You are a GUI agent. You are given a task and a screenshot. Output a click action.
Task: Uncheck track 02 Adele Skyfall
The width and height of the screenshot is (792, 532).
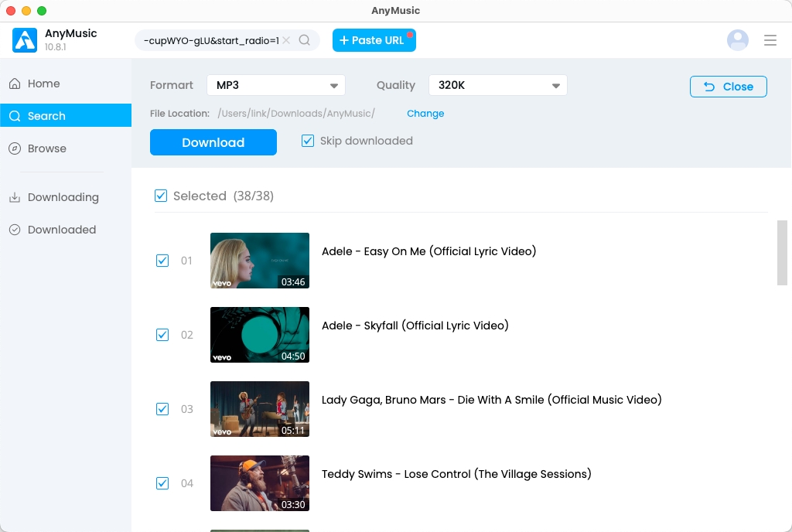tap(162, 335)
